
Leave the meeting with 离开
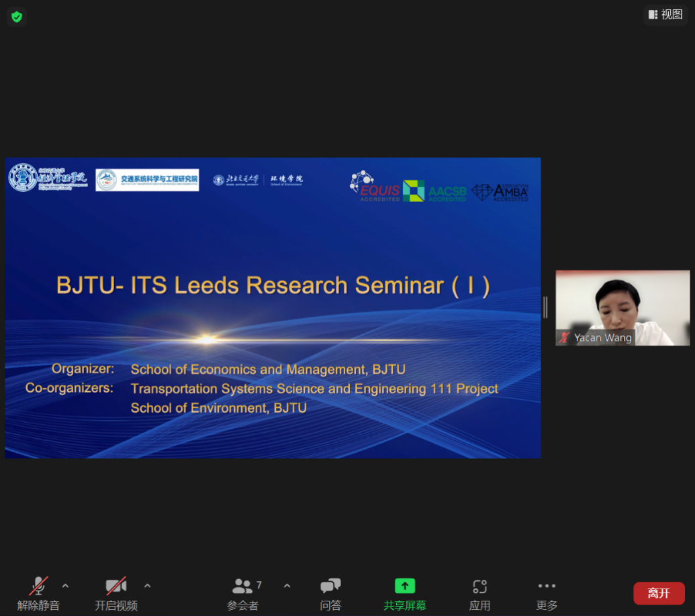(659, 593)
